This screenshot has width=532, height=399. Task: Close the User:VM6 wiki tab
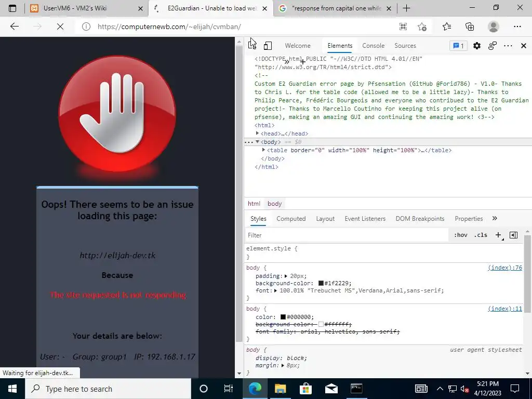click(x=140, y=8)
